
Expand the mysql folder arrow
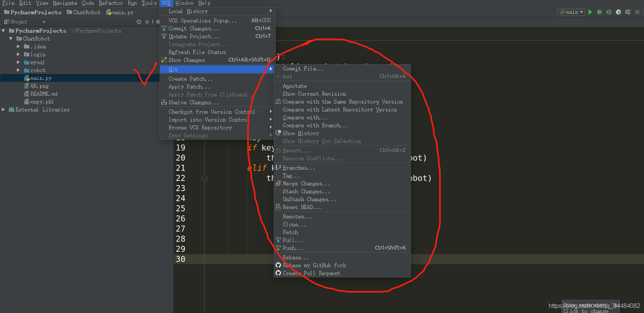coord(18,62)
